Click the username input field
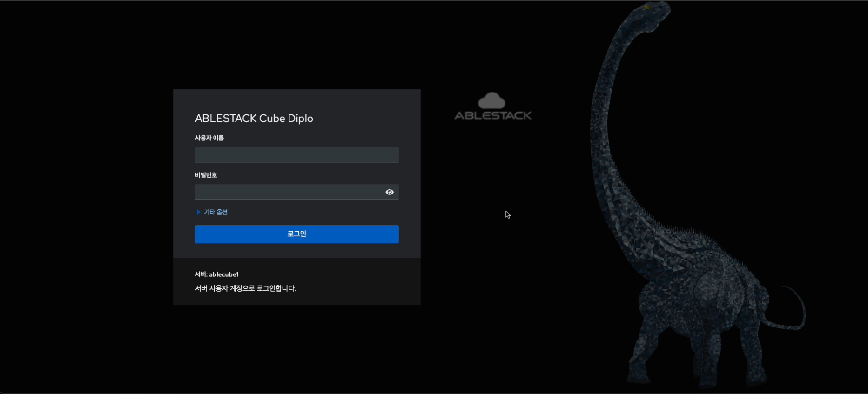Viewport: 868px width, 394px height. (296, 155)
